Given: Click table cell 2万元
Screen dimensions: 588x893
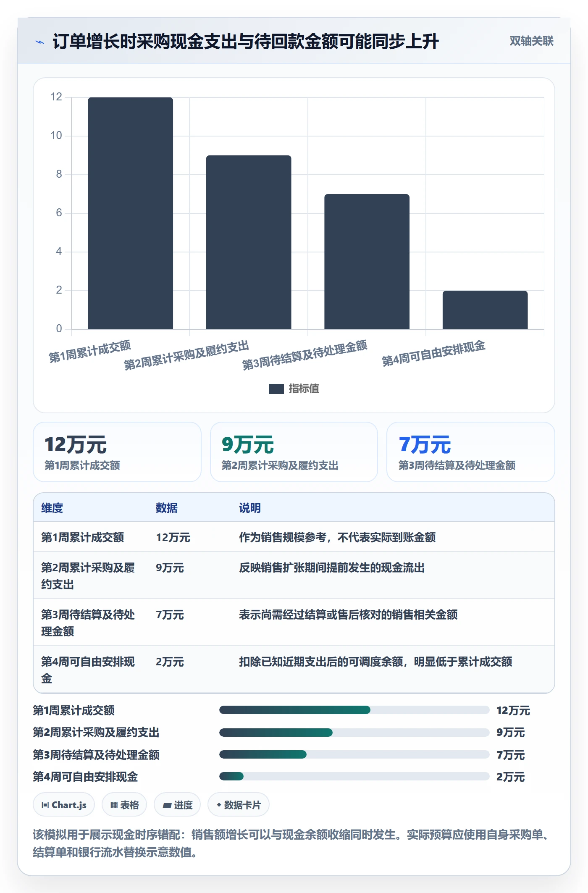Looking at the screenshot, I should coord(170,662).
